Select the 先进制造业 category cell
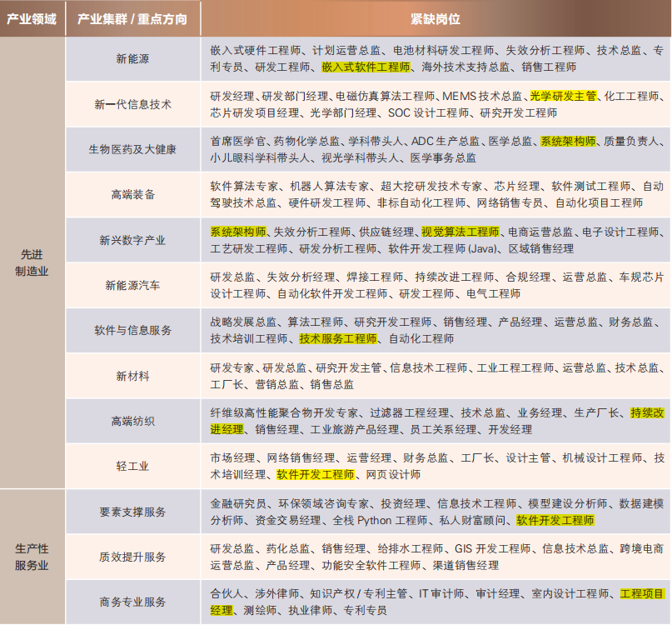This screenshot has height=625, width=672. pyautogui.click(x=33, y=262)
